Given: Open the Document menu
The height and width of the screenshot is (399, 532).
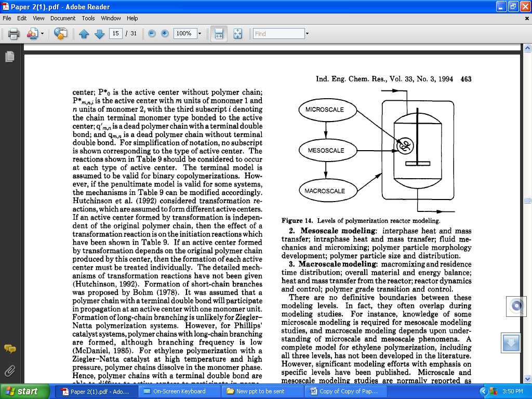Looking at the screenshot, I should click(x=63, y=18).
